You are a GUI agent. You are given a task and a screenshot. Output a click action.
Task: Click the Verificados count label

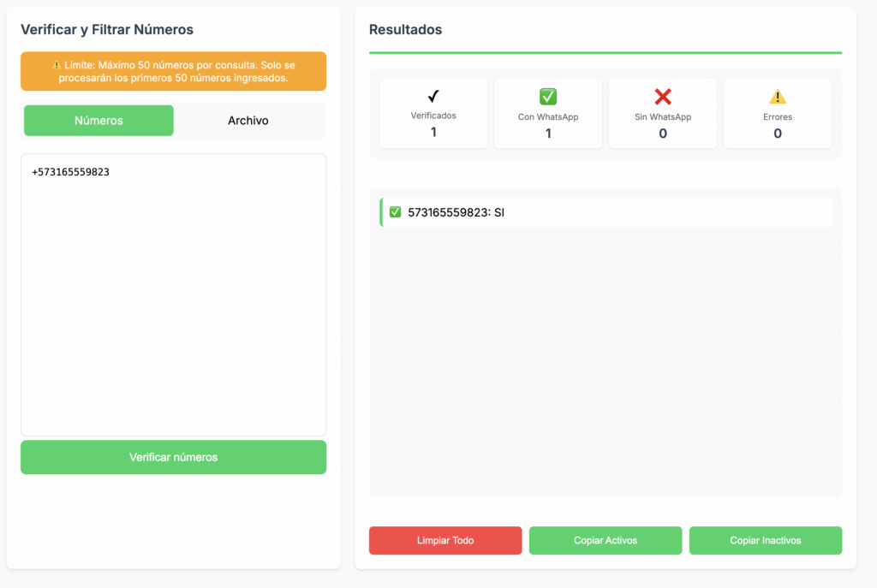tap(433, 116)
